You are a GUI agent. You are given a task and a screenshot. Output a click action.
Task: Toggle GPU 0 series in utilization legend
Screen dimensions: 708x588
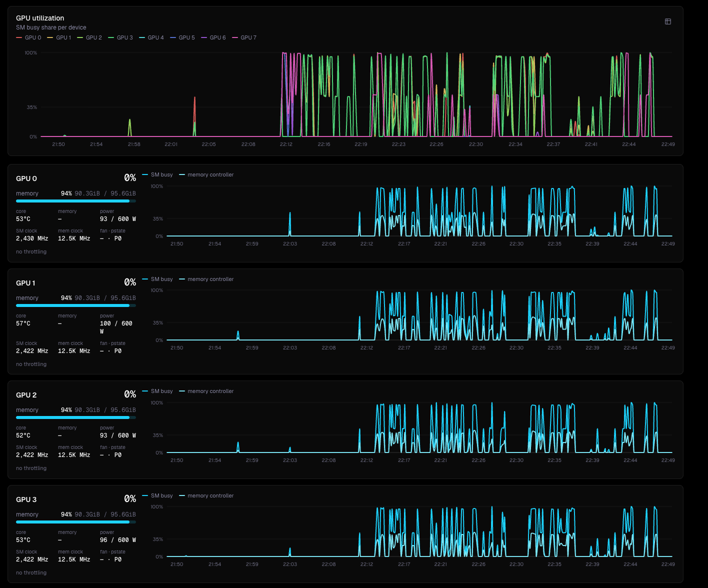click(x=28, y=37)
